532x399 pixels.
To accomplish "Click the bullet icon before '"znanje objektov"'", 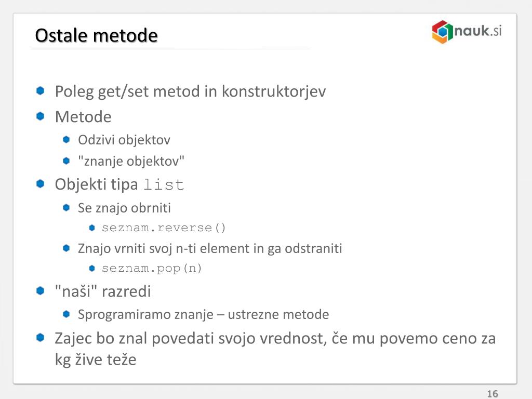I will (x=66, y=161).
